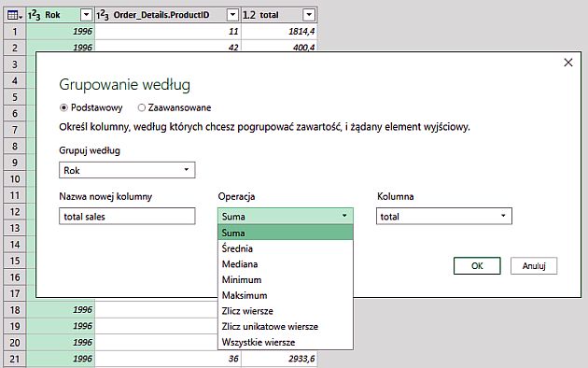Choose Suma in the operation list
This screenshot has width=588, height=368.
pos(286,233)
